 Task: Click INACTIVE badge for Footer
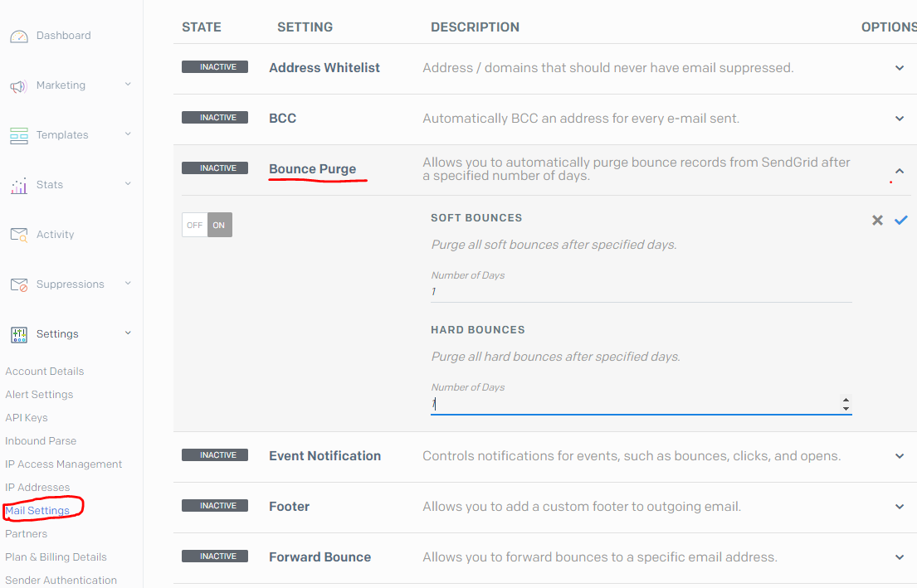215,506
